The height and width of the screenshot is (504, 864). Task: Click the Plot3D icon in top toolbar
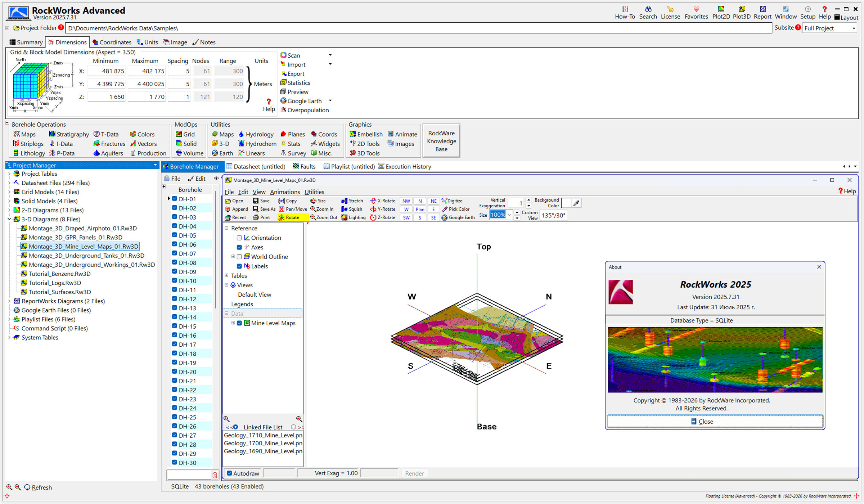click(741, 10)
